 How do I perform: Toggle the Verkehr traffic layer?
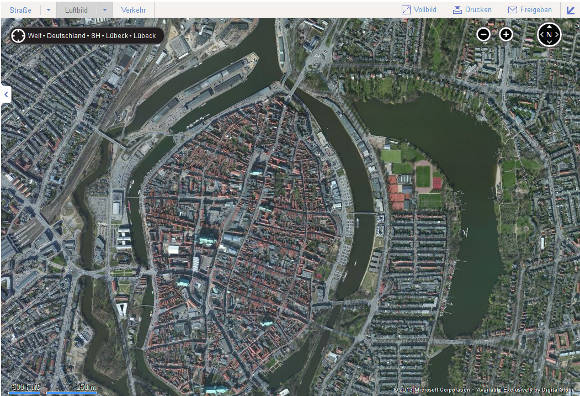[x=133, y=10]
